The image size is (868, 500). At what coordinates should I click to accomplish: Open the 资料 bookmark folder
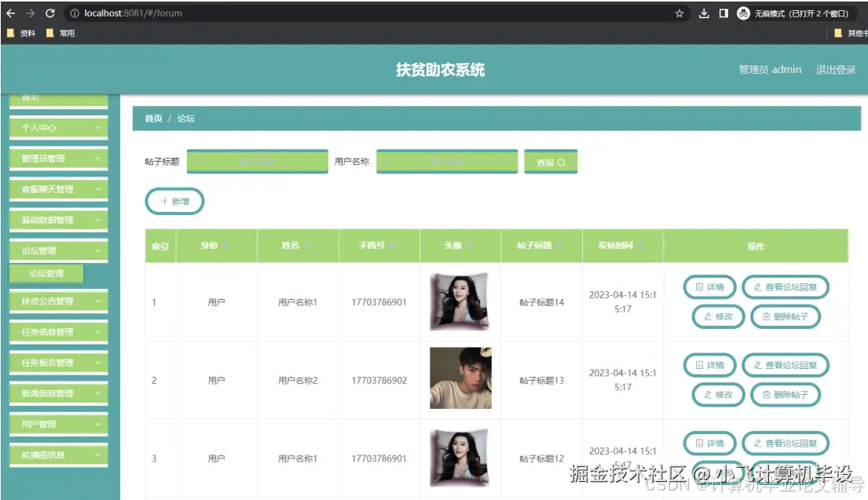tap(21, 33)
